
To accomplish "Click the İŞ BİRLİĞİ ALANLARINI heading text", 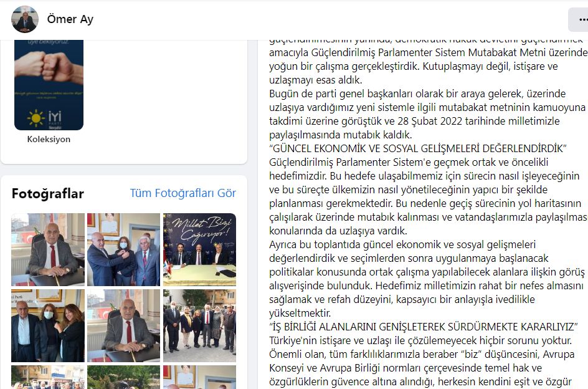I will coord(424,327).
